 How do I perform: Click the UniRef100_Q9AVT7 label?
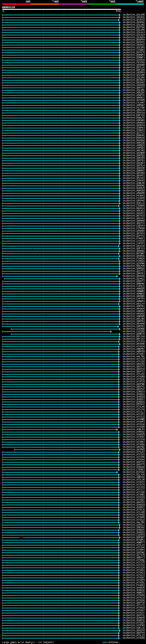click(x=133, y=281)
